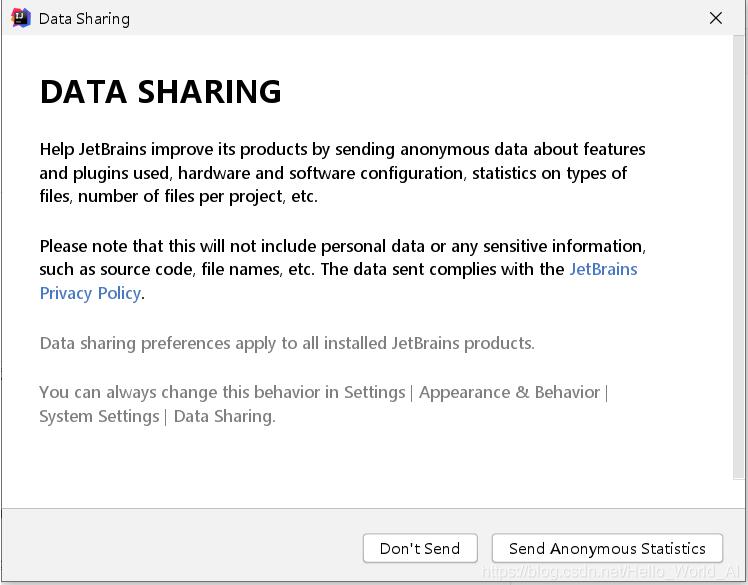Click the gray 'Data sharing preferences apply' text
The width and height of the screenshot is (748, 585).
coord(287,343)
